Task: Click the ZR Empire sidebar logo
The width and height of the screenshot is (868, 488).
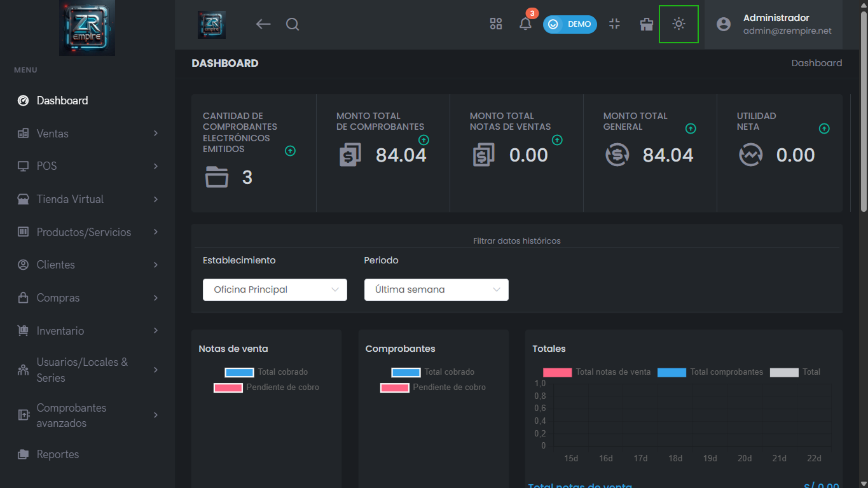Action: click(87, 27)
